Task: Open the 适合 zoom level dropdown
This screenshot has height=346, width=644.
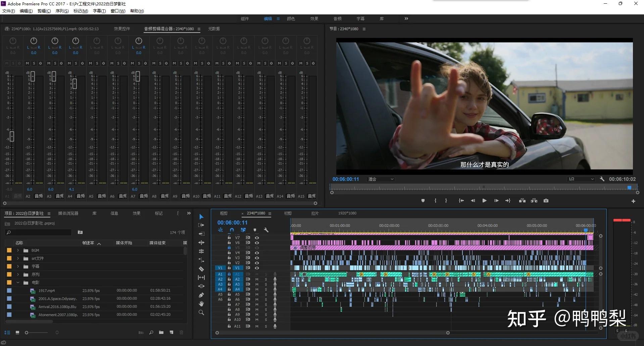Action: [x=381, y=179]
